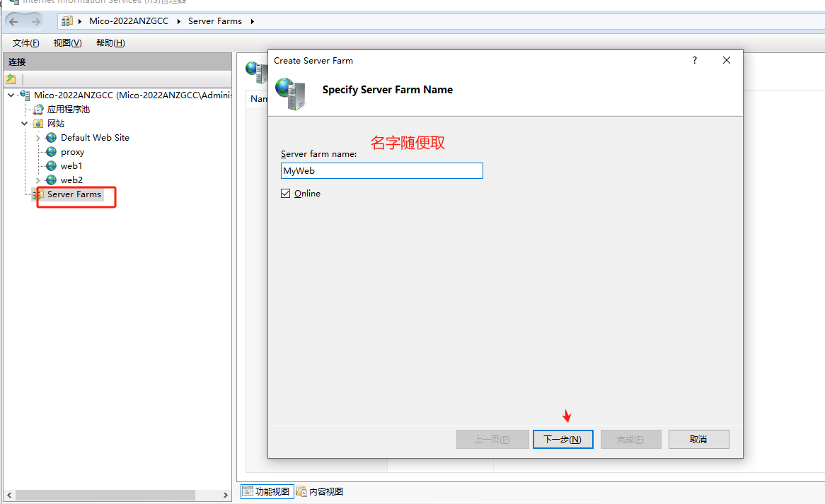Click the web1 globe icon
The width and height of the screenshot is (825, 504).
51,166
